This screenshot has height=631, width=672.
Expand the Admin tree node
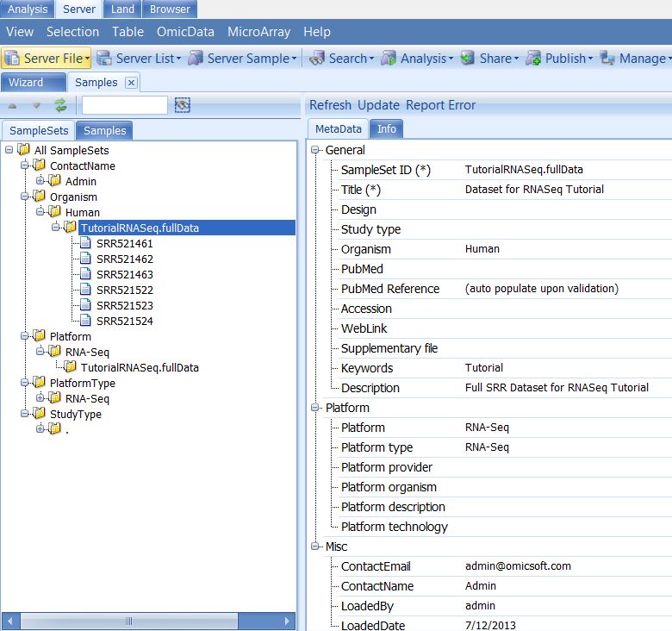click(x=40, y=180)
